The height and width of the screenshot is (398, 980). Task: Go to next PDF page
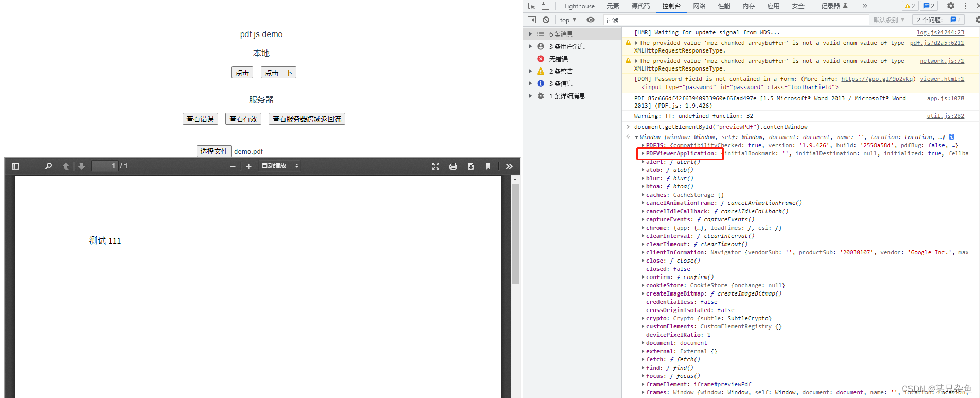click(82, 166)
